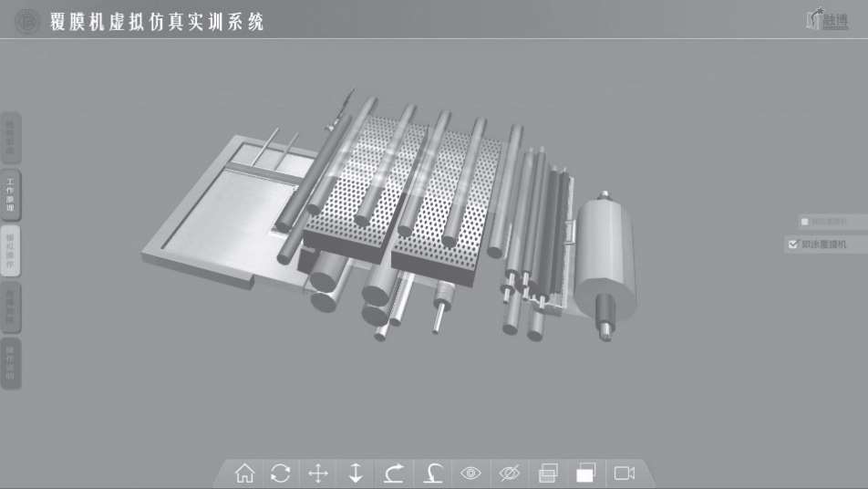Select the four-way pan move tool

coord(318,473)
